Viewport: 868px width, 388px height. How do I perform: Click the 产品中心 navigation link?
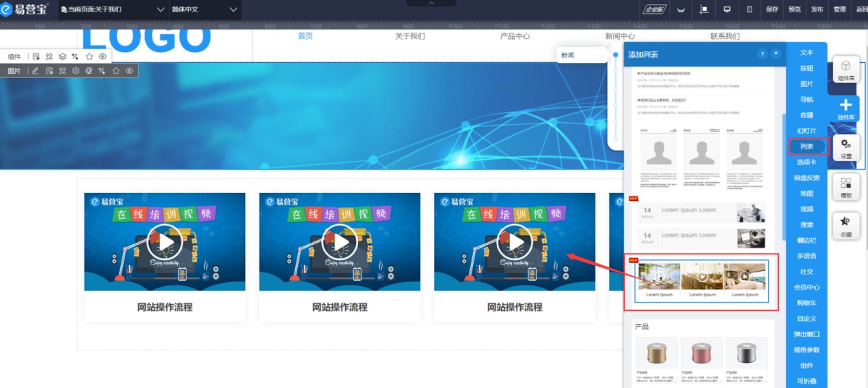click(515, 36)
